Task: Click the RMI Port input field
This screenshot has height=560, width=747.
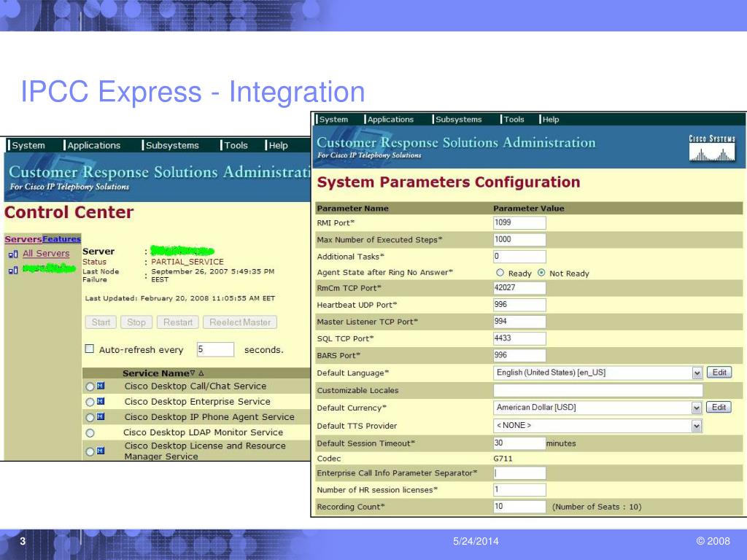Action: (519, 222)
